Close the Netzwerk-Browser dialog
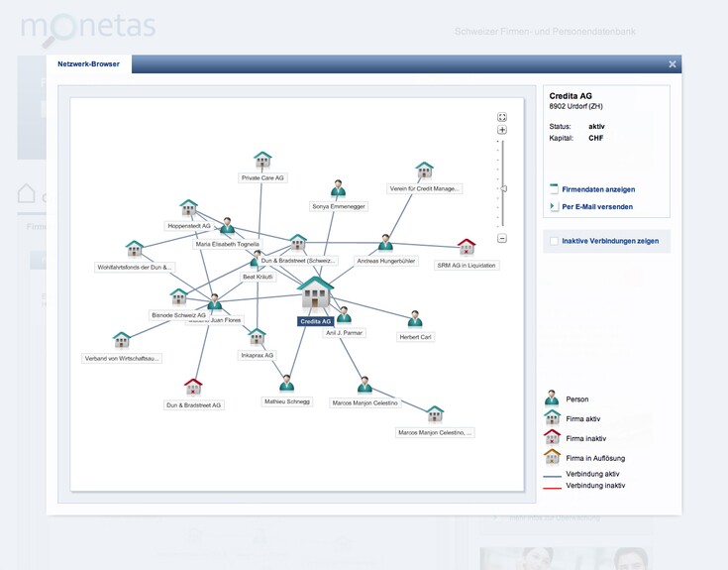This screenshot has width=728, height=570. 673,64
